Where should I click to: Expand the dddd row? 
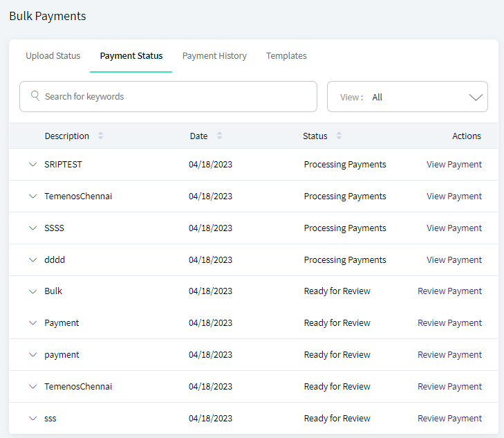pos(32,259)
